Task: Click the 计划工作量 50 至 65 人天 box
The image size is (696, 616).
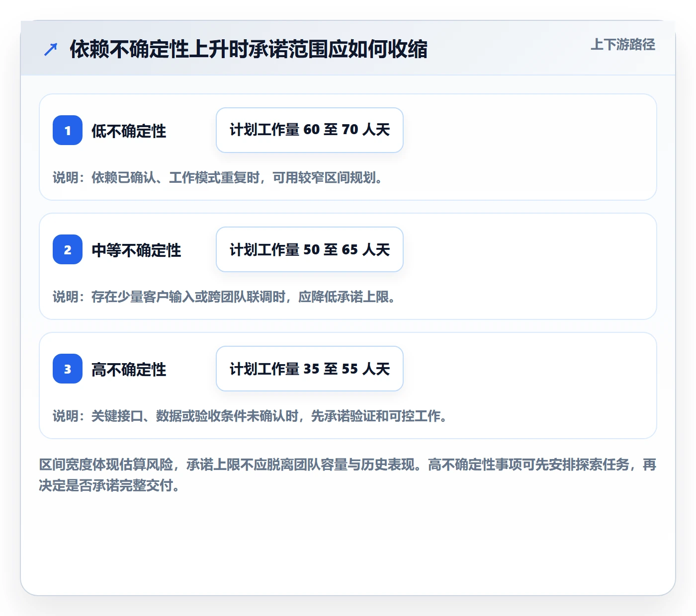Action: [310, 249]
